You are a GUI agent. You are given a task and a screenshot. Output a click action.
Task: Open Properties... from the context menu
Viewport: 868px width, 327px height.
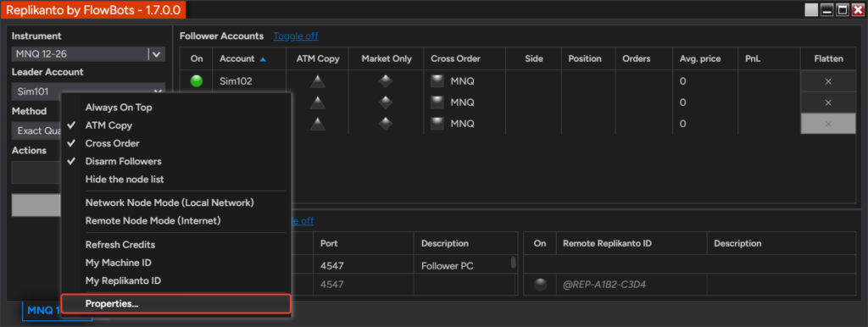click(176, 304)
